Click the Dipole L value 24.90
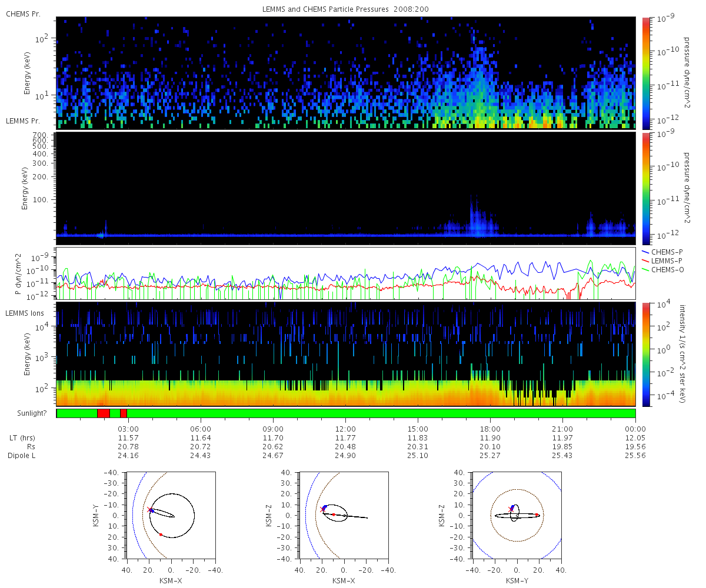 [x=345, y=456]
